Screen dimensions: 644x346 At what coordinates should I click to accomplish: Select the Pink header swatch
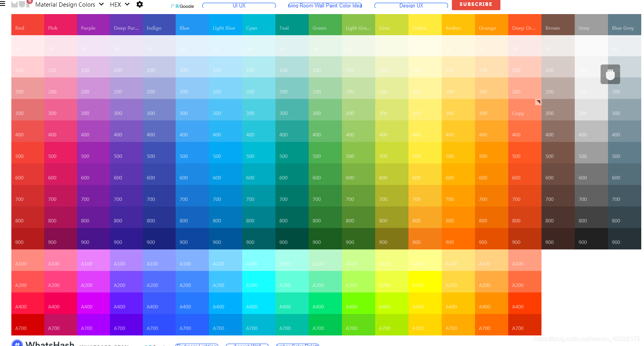61,25
